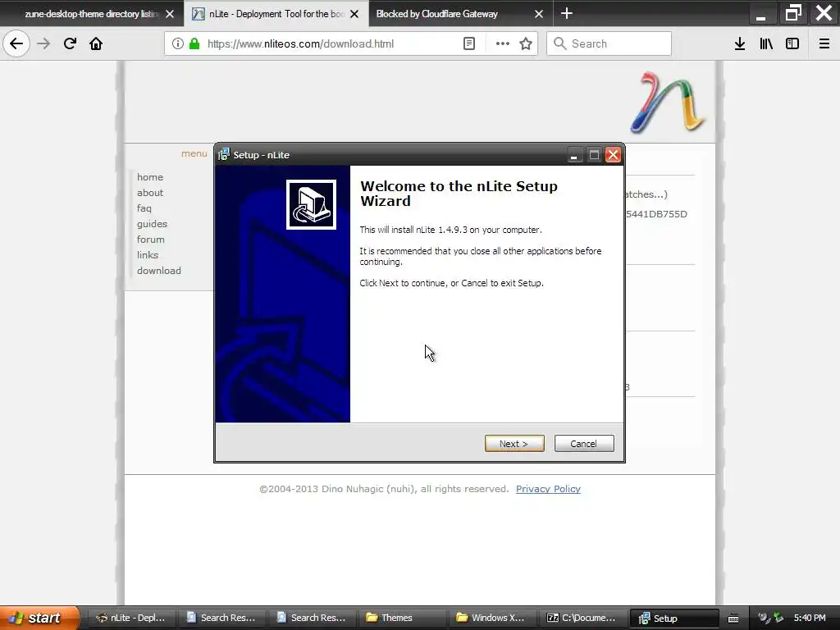The image size is (840, 630).
Task: Switch to zune-desktop-theme directory listing tab
Action: pos(91,14)
